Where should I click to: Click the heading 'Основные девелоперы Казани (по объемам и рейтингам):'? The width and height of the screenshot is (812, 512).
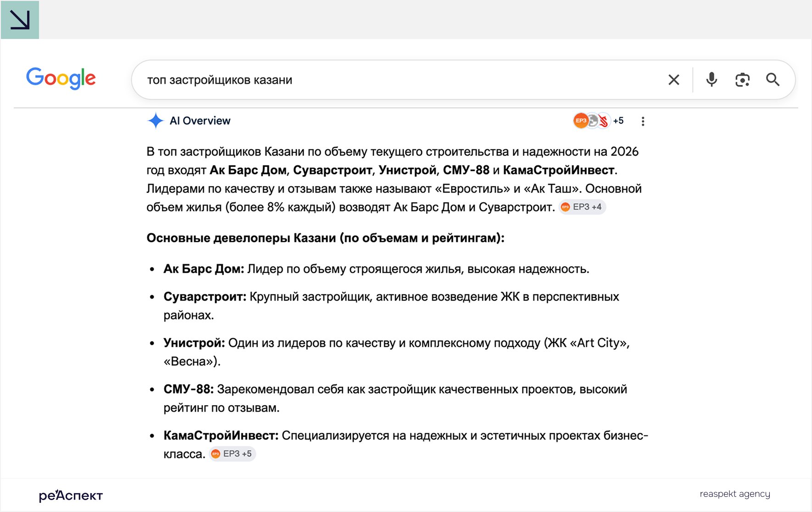325,238
